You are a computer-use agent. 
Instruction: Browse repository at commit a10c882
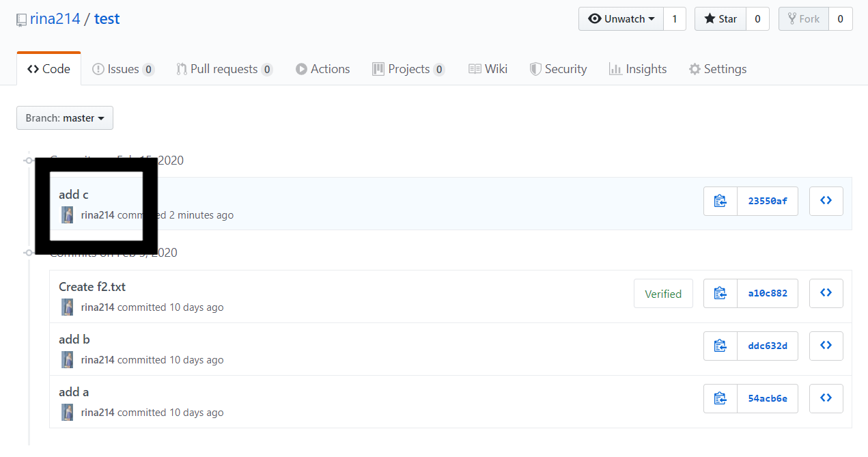click(826, 293)
